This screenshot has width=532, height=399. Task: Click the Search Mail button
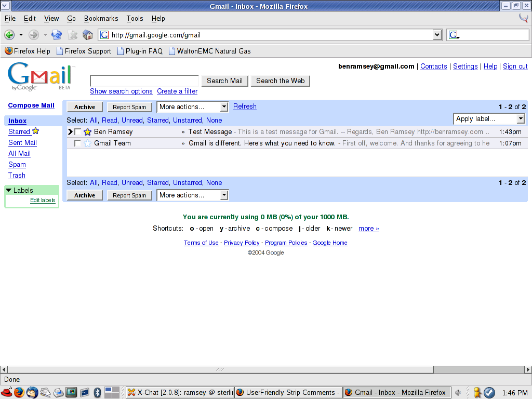[x=224, y=81]
